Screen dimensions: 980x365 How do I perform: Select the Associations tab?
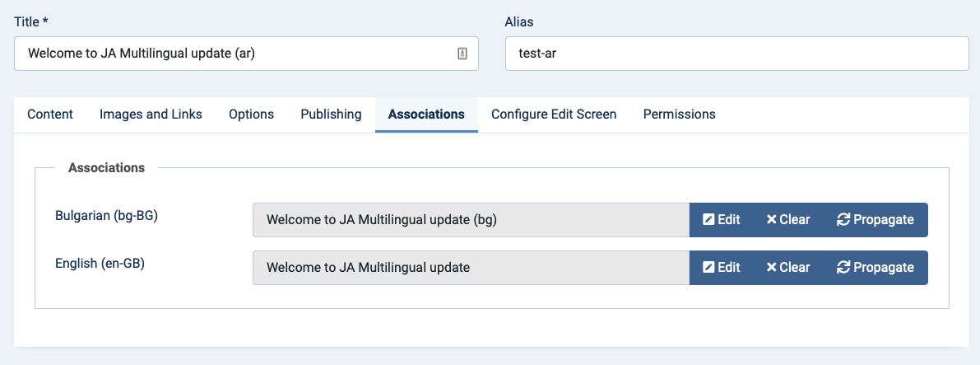pos(426,115)
